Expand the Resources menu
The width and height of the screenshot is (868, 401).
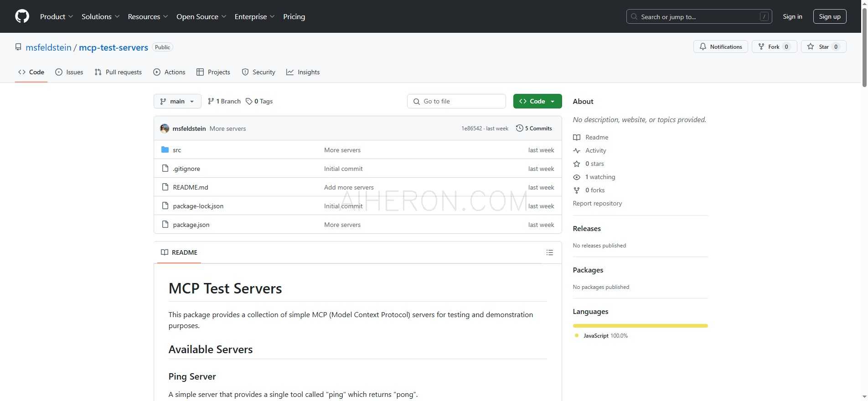pyautogui.click(x=148, y=16)
